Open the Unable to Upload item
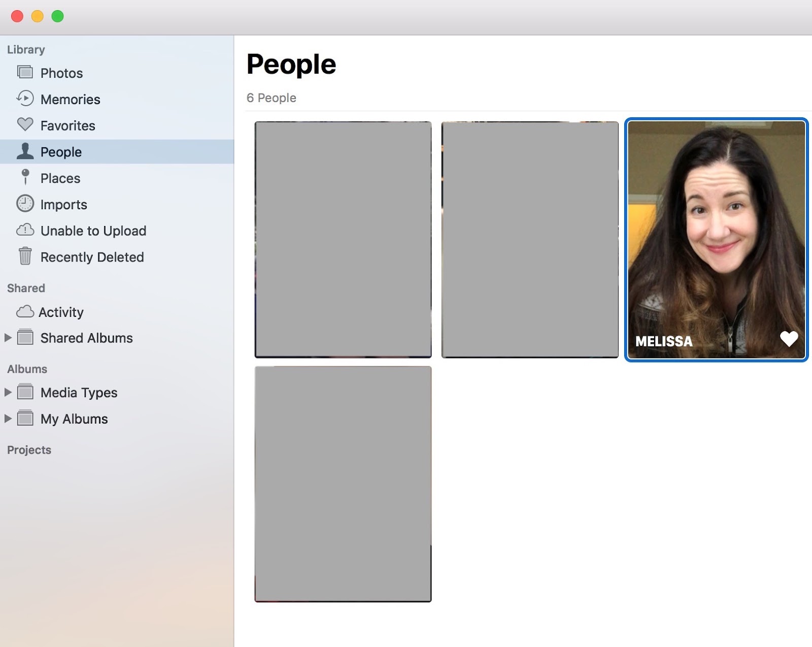 tap(117, 231)
